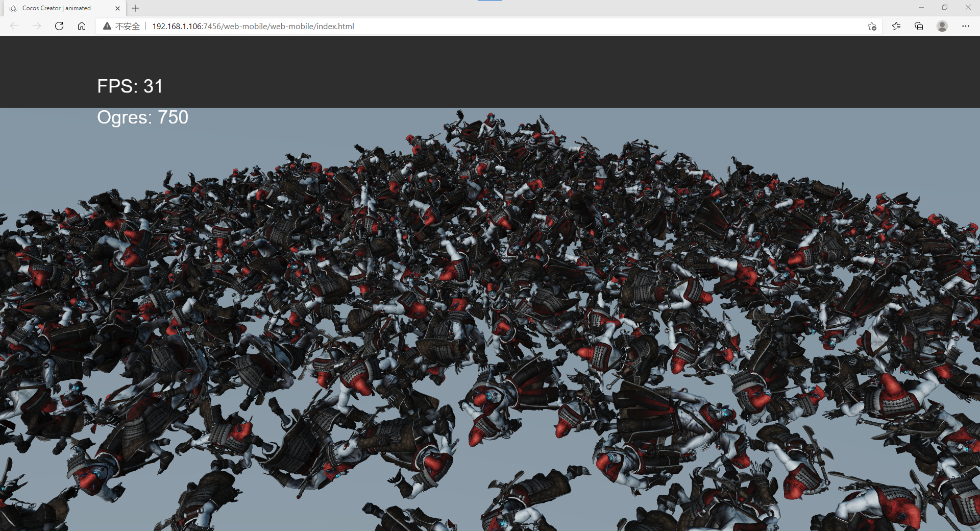Open the browser profile menu

(942, 26)
